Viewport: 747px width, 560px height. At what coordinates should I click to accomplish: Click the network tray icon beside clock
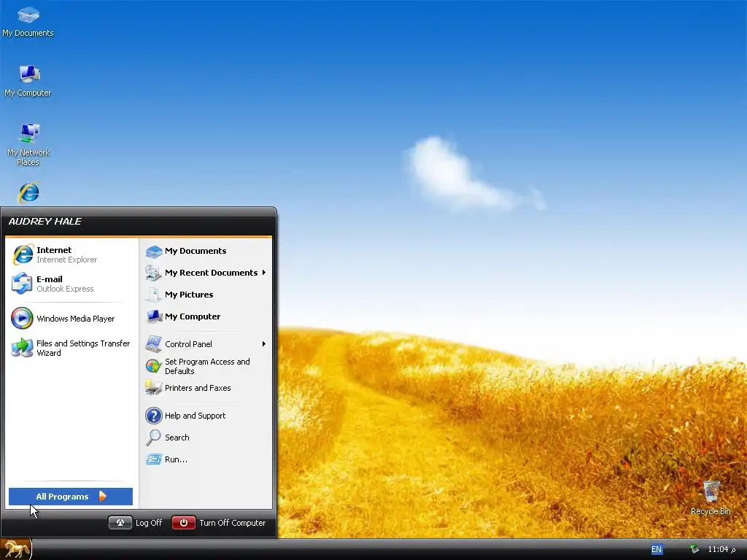[x=694, y=549]
